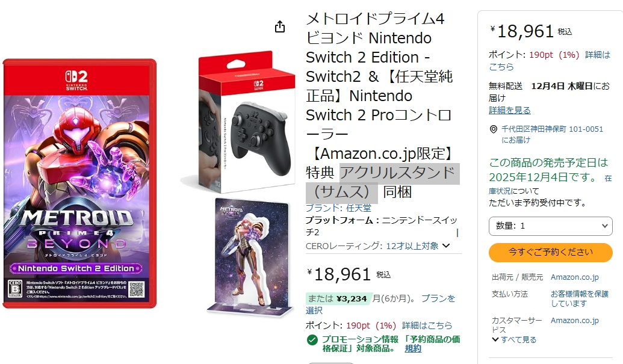This screenshot has height=364, width=623.
Task: Click the share icon above the product image
Action: (280, 26)
